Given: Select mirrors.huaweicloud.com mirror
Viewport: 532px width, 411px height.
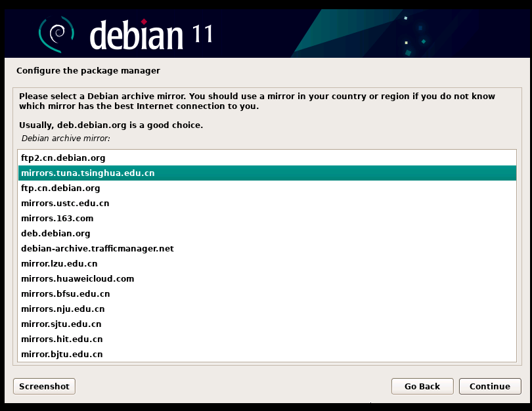Looking at the screenshot, I should [x=267, y=279].
